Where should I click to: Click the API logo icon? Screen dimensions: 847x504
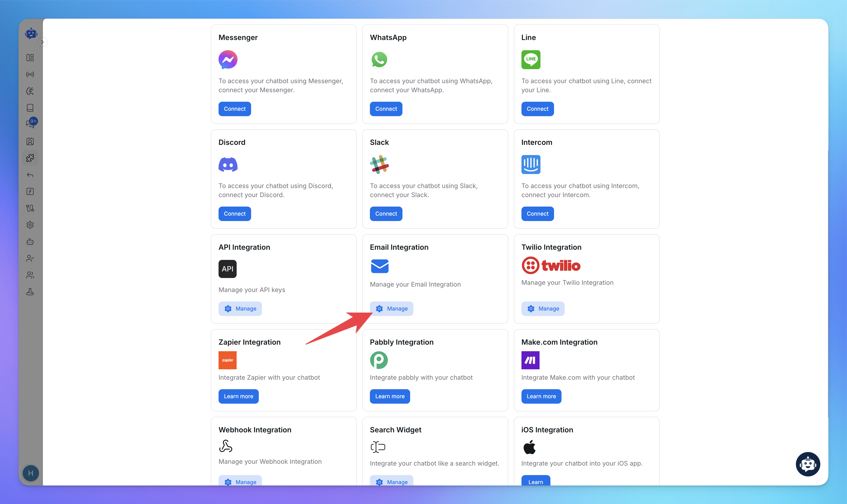point(227,269)
